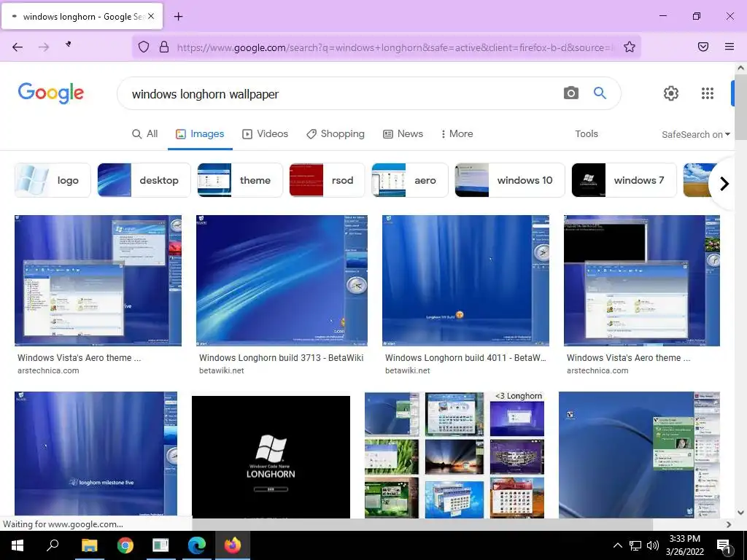Open the Pocket save icon
This screenshot has width=747, height=560.
click(x=703, y=47)
